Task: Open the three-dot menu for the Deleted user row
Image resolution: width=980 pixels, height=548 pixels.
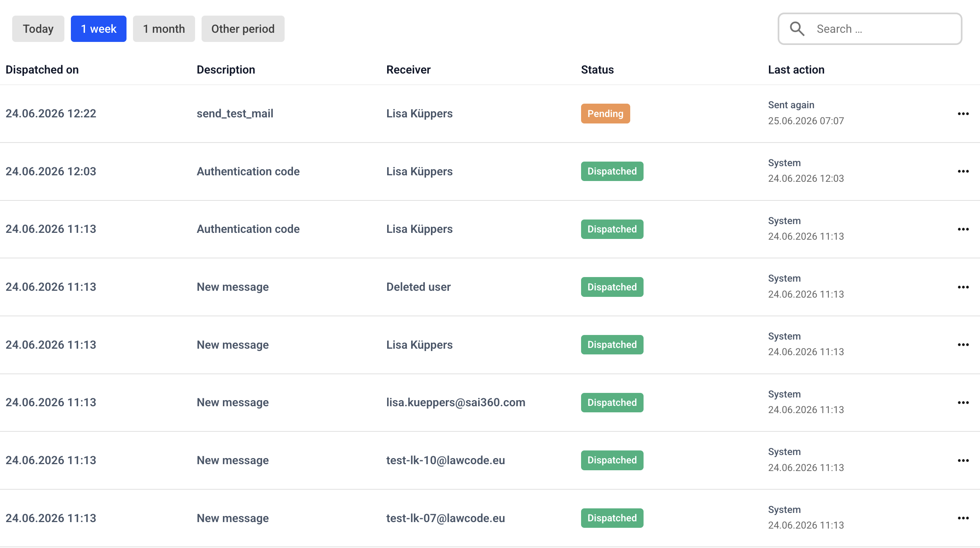Action: [963, 287]
